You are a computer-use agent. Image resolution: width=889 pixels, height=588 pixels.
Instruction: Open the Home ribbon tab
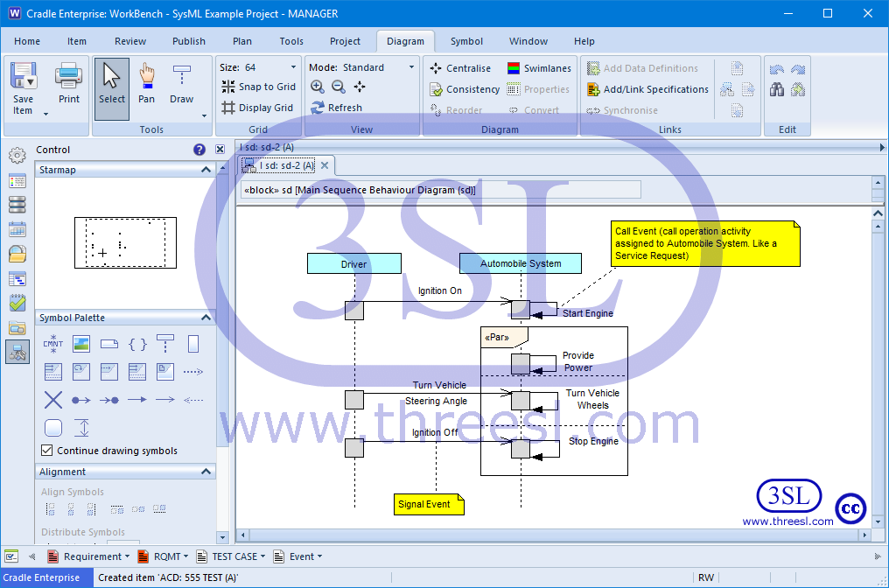click(x=27, y=41)
